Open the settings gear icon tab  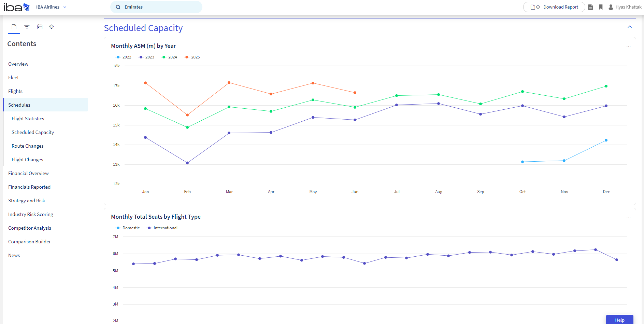pos(52,27)
